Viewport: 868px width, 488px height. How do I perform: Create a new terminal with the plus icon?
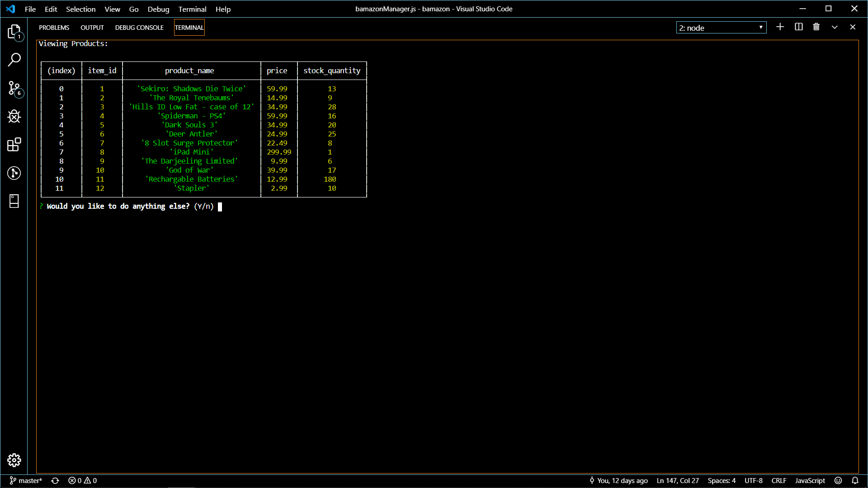[780, 27]
